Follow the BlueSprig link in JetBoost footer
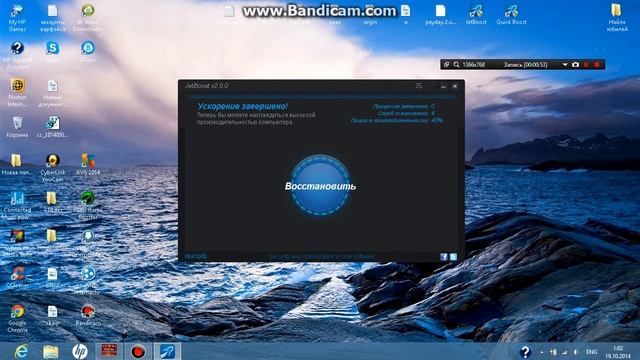Viewport: 640px width, 360px height. 196,256
